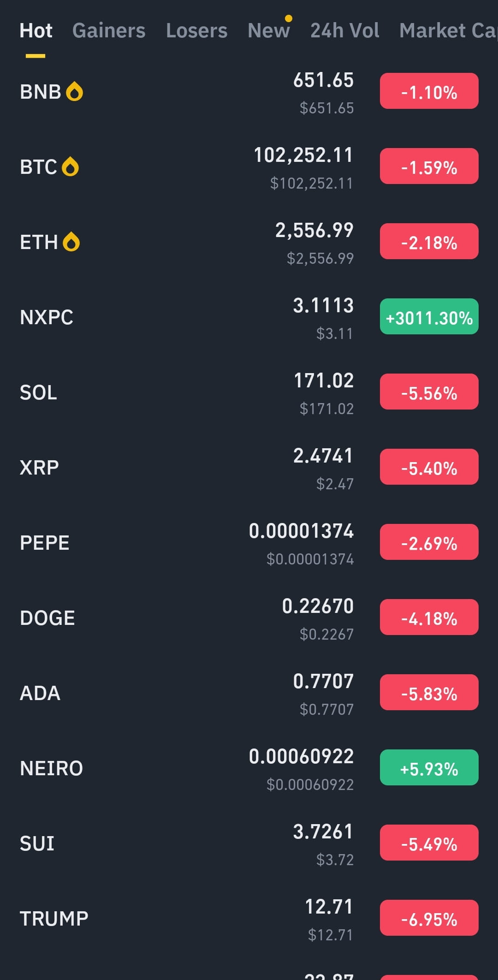This screenshot has width=498, height=980.
Task: Open the DOGE price 0.22670
Action: (x=318, y=606)
